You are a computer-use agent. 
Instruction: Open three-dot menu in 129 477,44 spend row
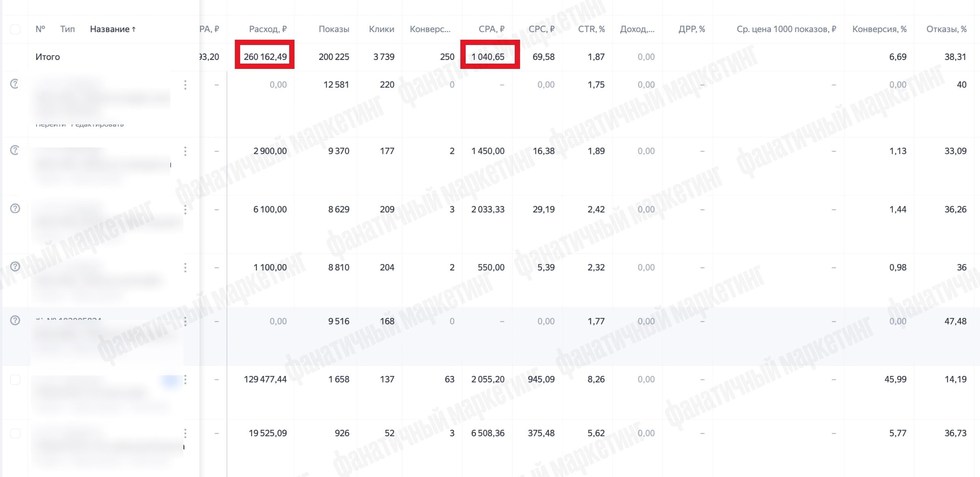pos(185,380)
